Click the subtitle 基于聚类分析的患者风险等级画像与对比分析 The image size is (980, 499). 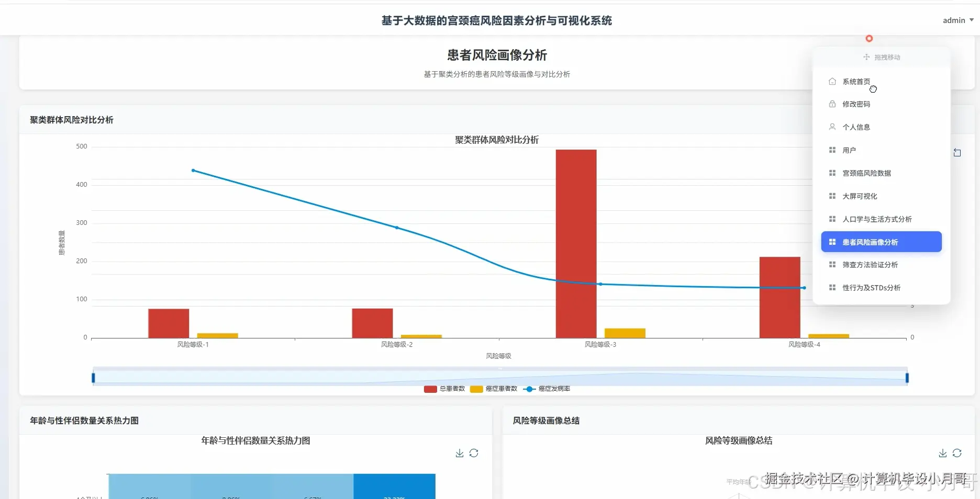click(497, 74)
